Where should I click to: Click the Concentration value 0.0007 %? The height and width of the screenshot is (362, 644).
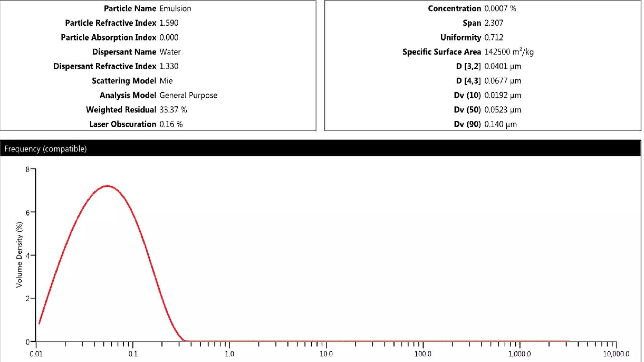pyautogui.click(x=500, y=8)
